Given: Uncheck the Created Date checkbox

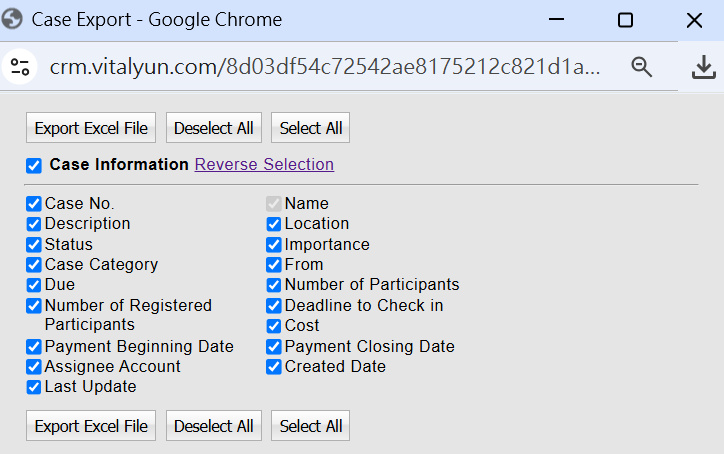Looking at the screenshot, I should (x=274, y=367).
